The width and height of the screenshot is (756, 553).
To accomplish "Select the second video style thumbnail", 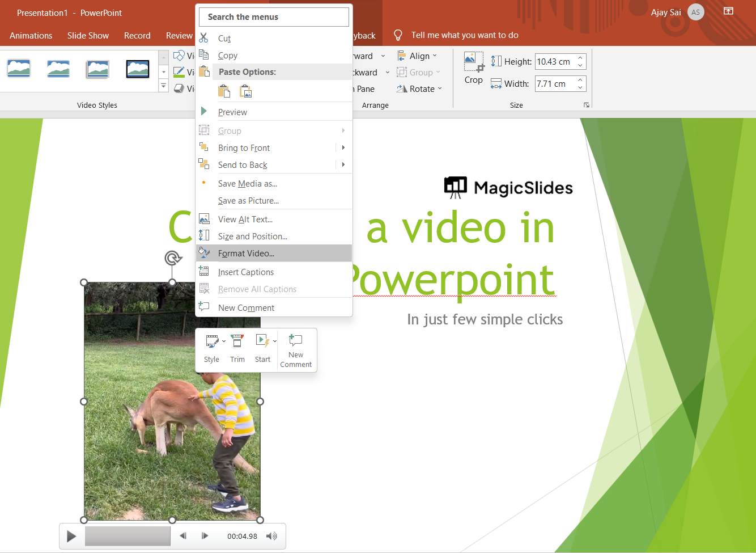I will point(58,69).
